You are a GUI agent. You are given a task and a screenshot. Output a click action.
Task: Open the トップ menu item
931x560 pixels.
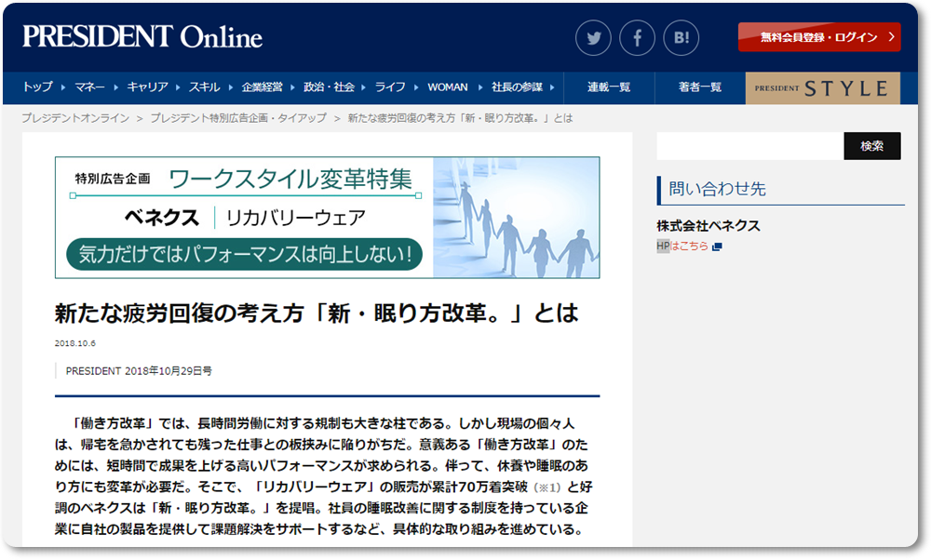coord(38,87)
